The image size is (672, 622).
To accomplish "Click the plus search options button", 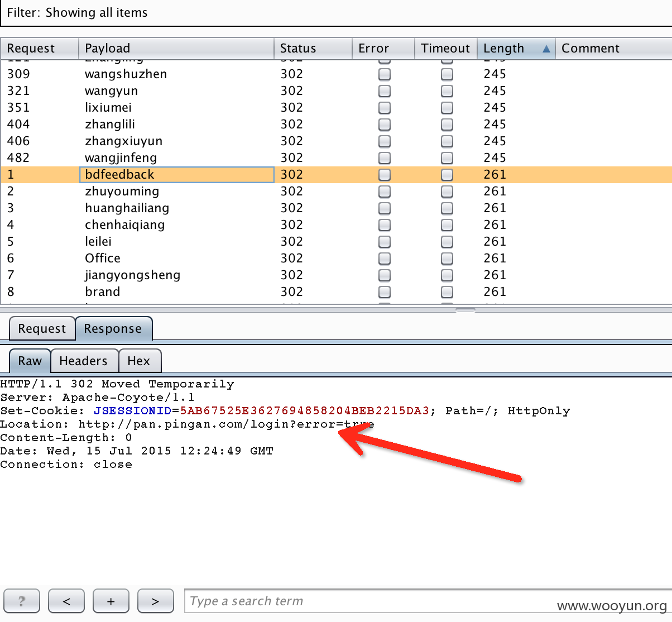I will pyautogui.click(x=111, y=601).
